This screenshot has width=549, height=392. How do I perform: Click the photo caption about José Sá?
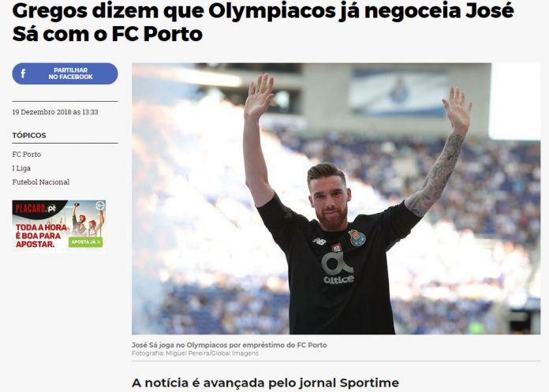230,345
